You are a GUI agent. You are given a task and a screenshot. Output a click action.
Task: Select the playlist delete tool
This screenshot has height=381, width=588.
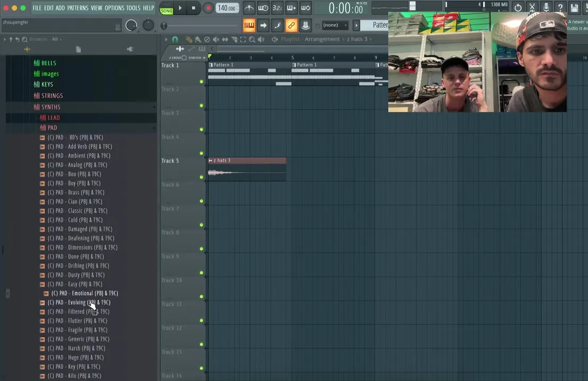coord(207,39)
